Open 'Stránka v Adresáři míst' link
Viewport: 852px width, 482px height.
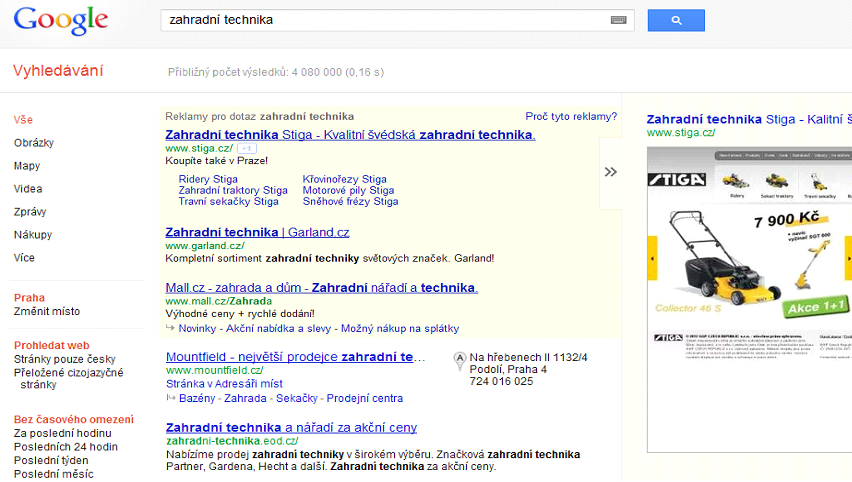(224, 384)
